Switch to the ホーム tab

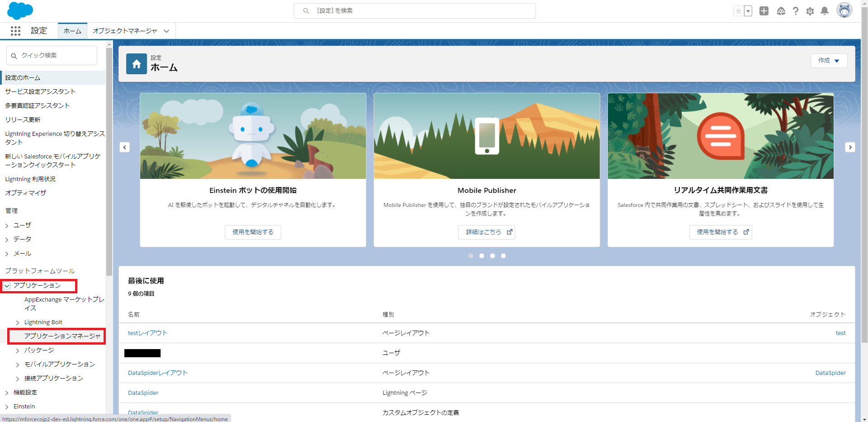point(72,31)
